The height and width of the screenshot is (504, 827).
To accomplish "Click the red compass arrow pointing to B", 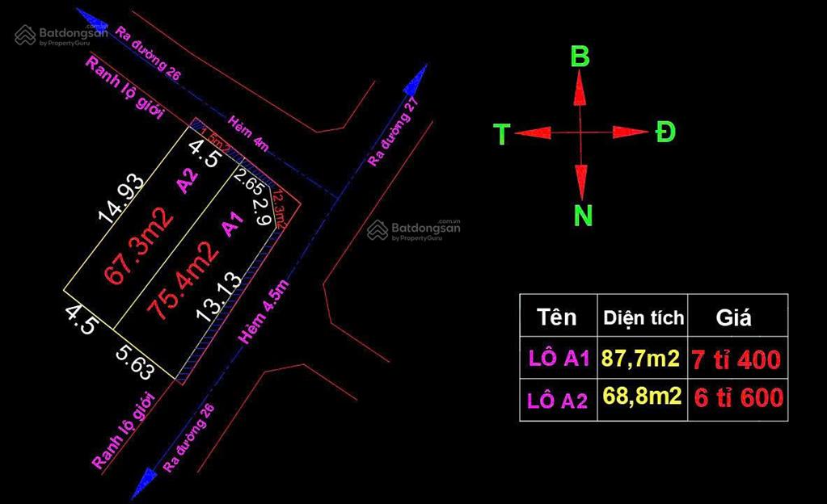I will coord(580,88).
